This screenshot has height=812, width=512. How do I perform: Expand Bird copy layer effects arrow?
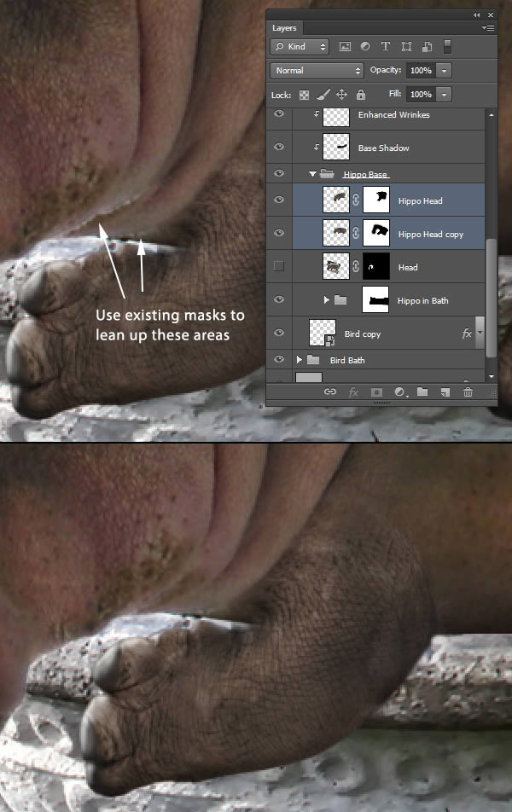coord(480,333)
